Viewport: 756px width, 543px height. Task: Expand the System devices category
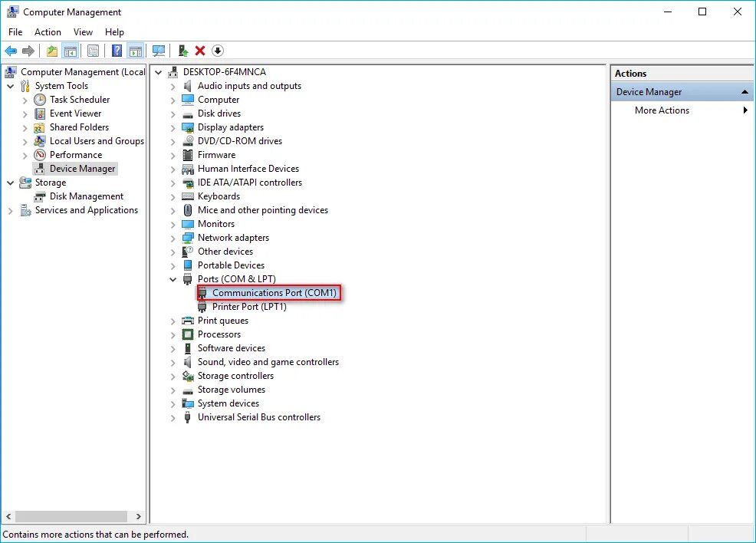point(173,404)
